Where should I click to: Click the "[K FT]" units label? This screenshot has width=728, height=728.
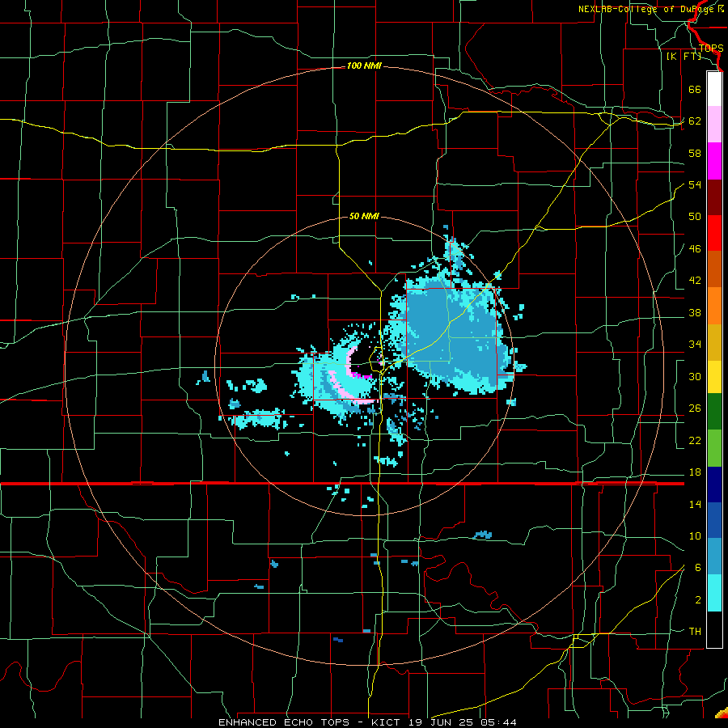pyautogui.click(x=684, y=57)
